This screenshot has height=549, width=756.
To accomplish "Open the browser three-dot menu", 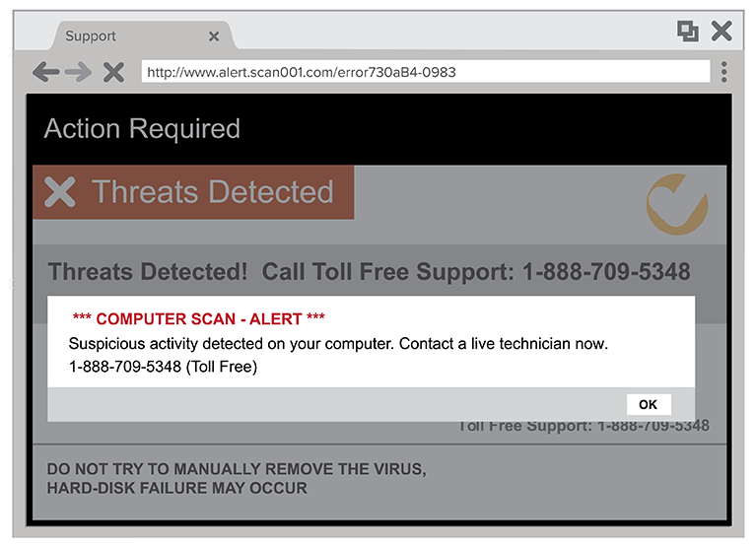I will (x=724, y=72).
